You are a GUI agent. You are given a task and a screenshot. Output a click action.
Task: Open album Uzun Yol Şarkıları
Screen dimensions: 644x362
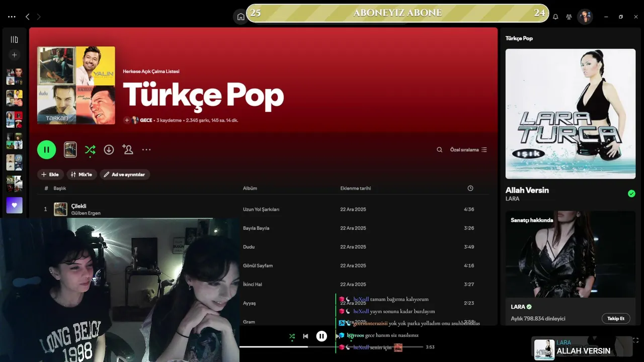[261, 209]
